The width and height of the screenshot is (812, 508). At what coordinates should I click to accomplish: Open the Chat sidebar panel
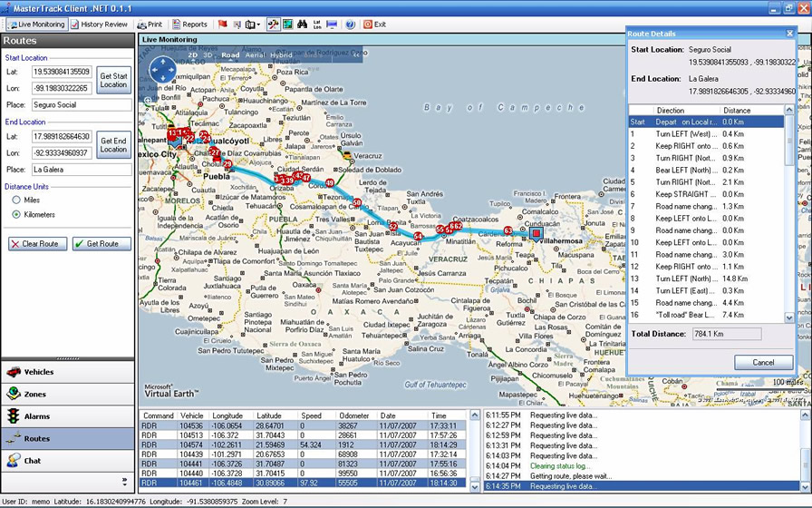pyautogui.click(x=68, y=460)
